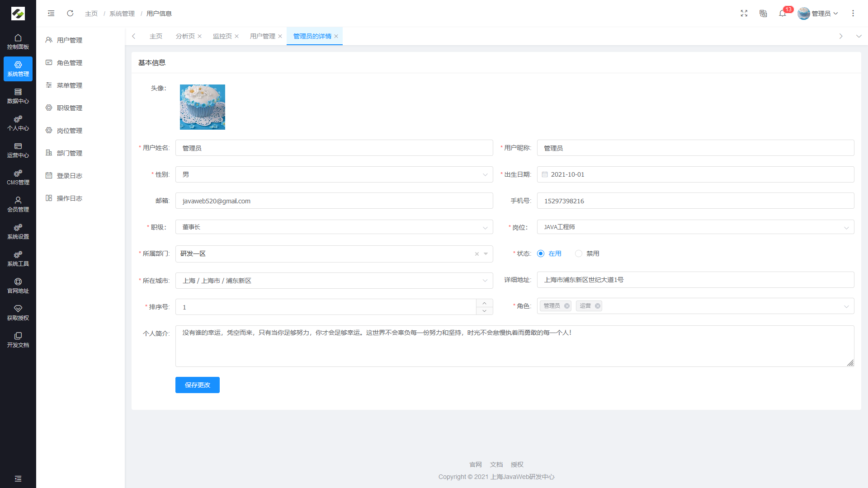The width and height of the screenshot is (868, 488).
Task: Click the refresh page icon
Action: click(70, 14)
